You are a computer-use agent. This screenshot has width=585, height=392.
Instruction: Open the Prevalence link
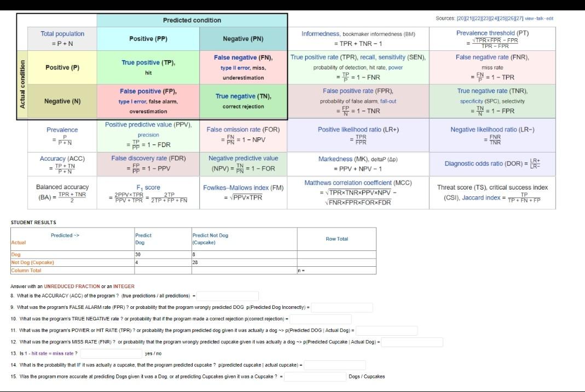click(62, 130)
